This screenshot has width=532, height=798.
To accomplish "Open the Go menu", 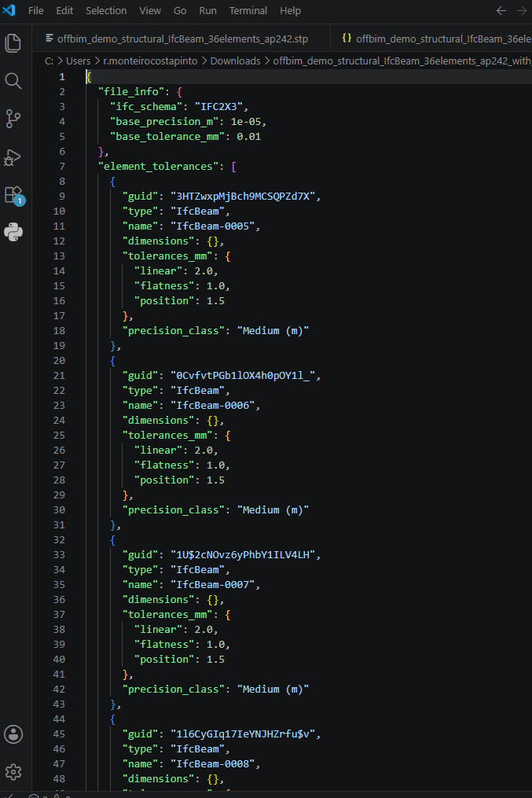I will coord(180,11).
